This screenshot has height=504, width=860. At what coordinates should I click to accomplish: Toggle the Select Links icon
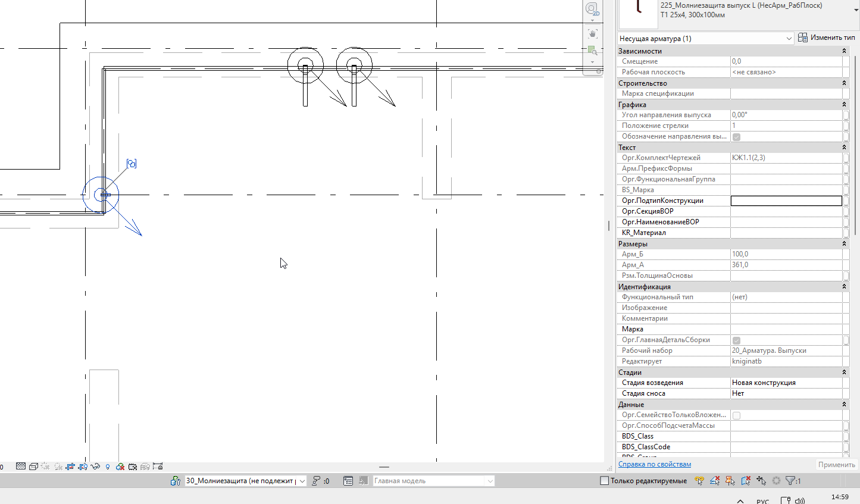coord(699,481)
